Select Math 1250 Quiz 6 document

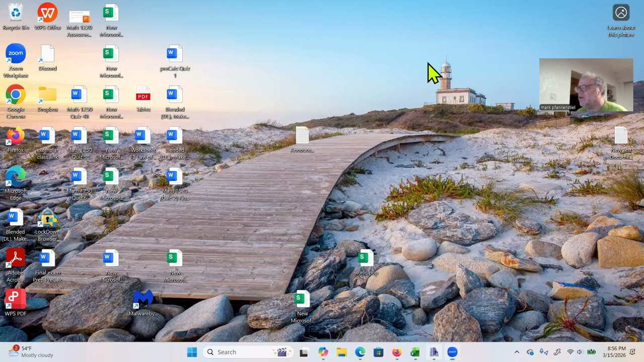pos(79,184)
